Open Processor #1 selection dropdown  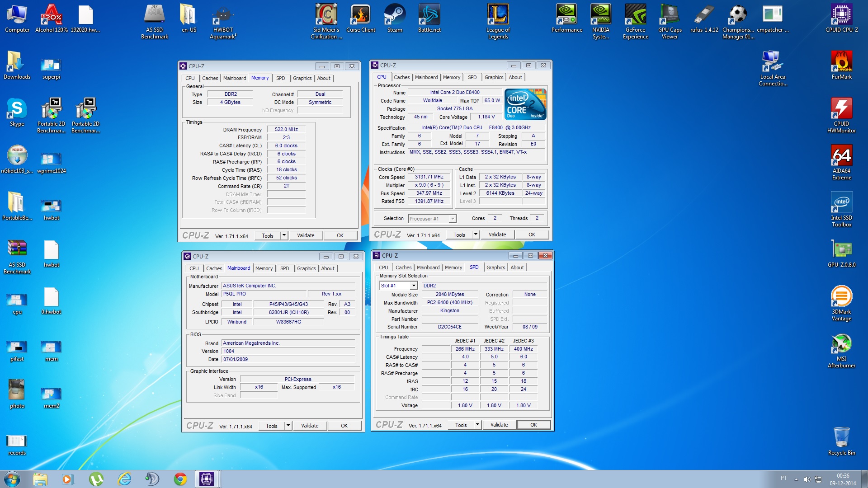coord(452,219)
